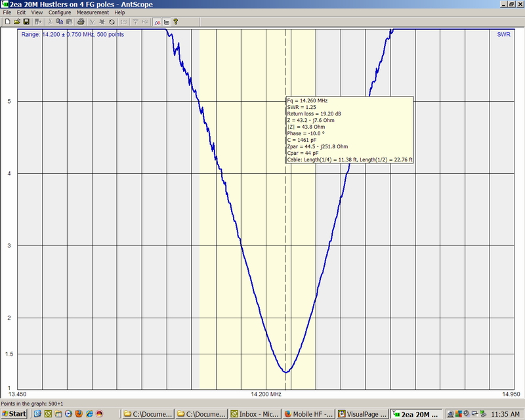Screen dimensions: 525x420
Task: Open the File menu
Action: (x=7, y=12)
